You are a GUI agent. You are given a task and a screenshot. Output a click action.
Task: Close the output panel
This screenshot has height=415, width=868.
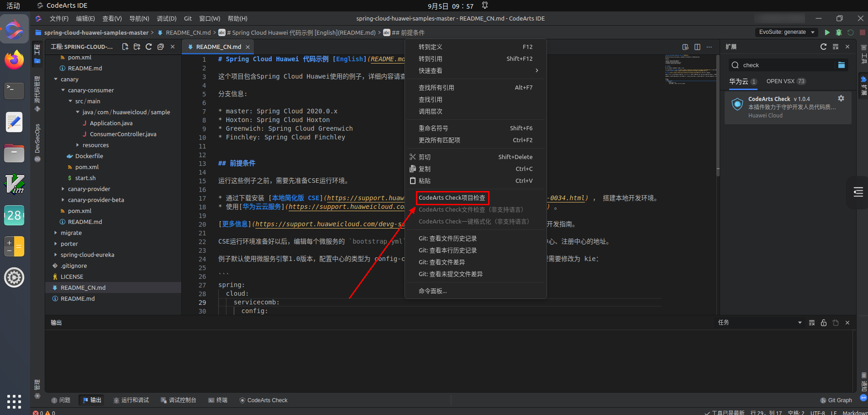tap(847, 323)
